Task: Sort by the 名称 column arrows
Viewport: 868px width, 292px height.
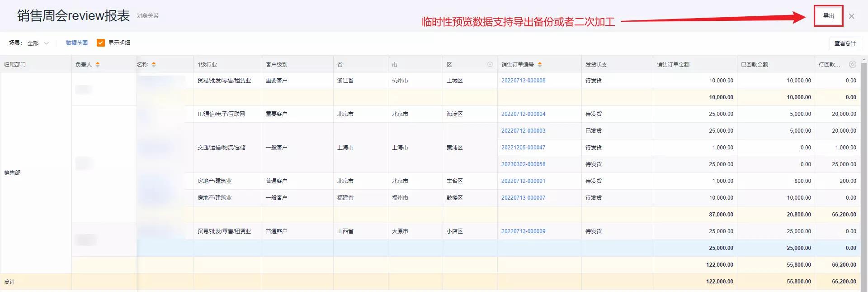Action: (154, 65)
